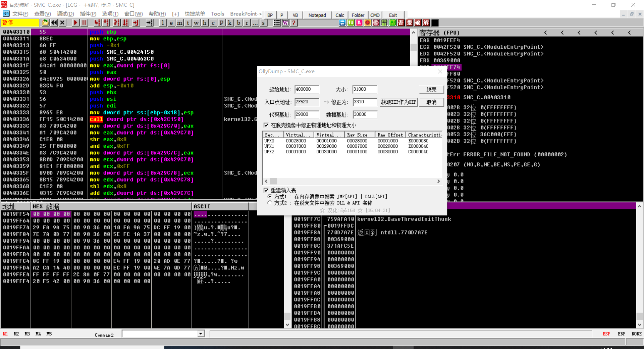Open the 文件(F) menu

click(20, 14)
